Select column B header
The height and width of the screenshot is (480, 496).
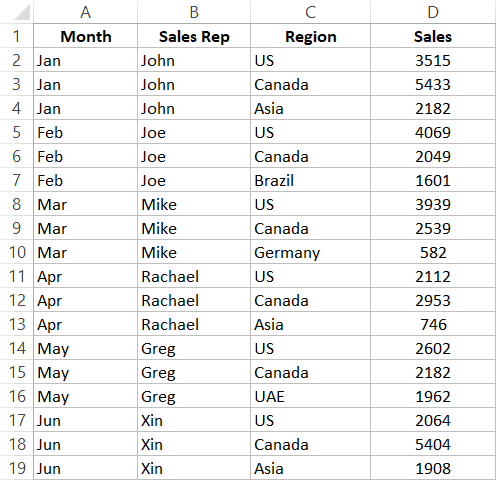click(194, 12)
